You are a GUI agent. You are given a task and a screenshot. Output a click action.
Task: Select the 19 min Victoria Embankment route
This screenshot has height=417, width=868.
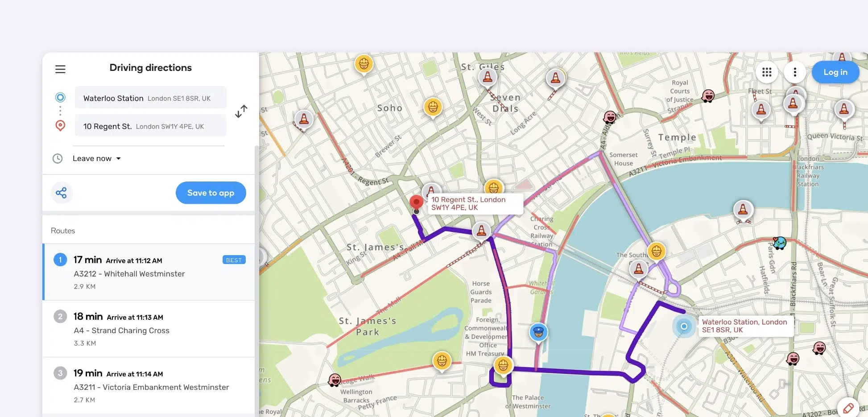149,386
